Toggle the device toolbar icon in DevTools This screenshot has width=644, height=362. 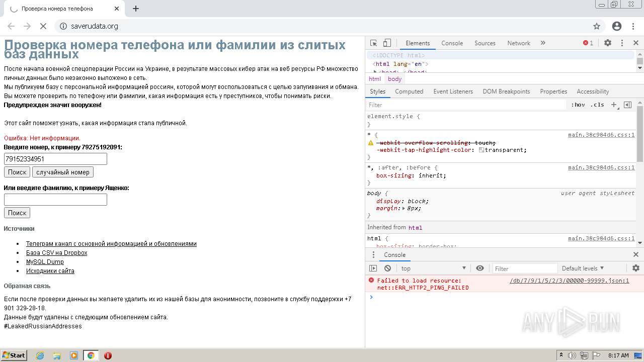387,43
